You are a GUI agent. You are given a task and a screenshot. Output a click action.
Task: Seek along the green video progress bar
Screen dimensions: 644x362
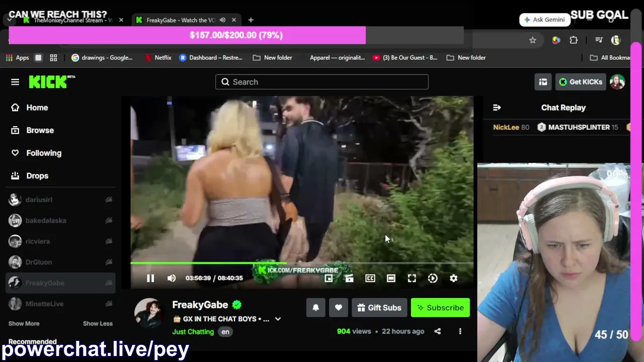[x=302, y=263]
